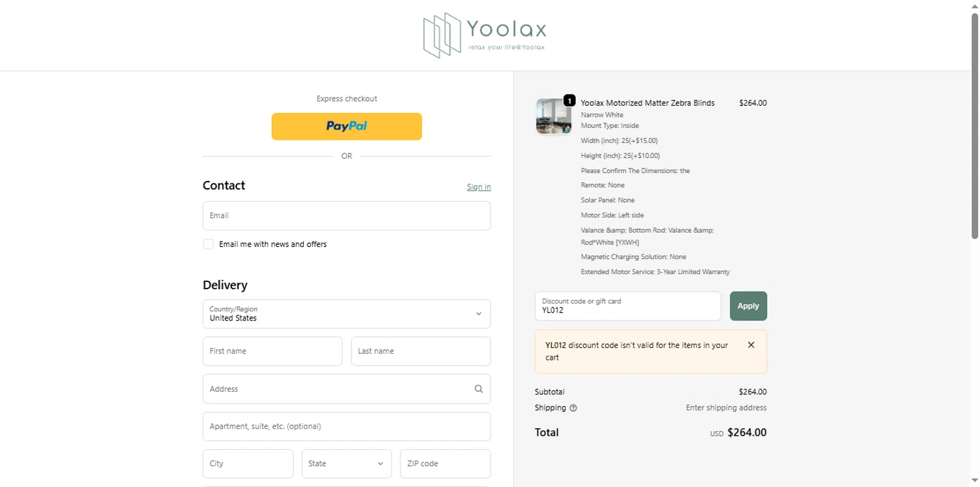Open the Country/Region dropdown
The width and height of the screenshot is (980, 487).
coord(347,314)
